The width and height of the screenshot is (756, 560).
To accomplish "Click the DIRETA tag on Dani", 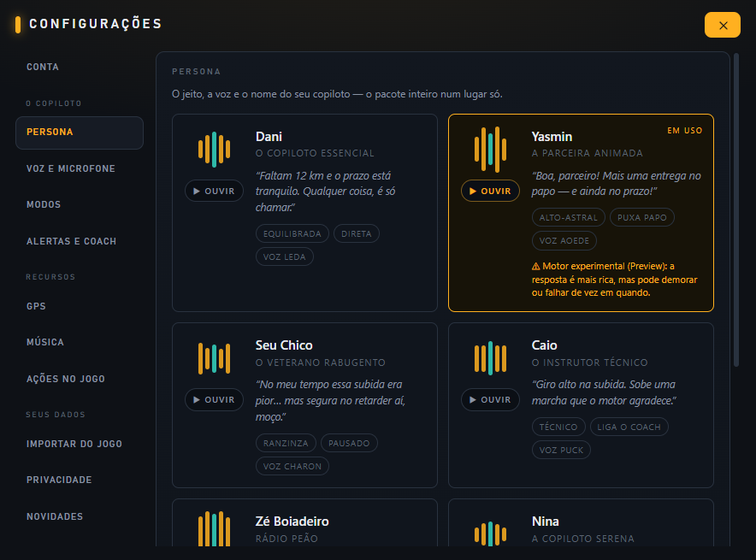I will (x=357, y=233).
